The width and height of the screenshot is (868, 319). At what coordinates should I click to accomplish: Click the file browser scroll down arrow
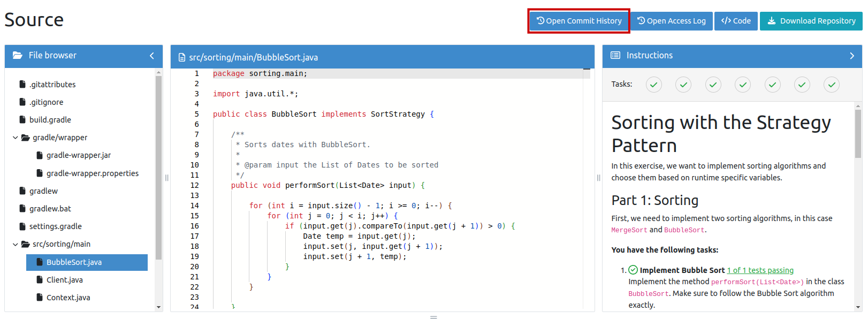click(x=158, y=307)
